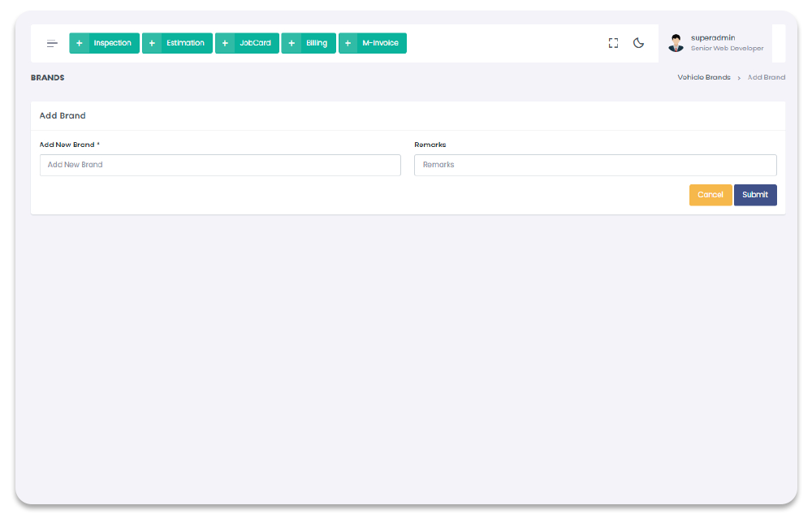812x514 pixels.
Task: Click the plus icon beside Billing
Action: [291, 44]
